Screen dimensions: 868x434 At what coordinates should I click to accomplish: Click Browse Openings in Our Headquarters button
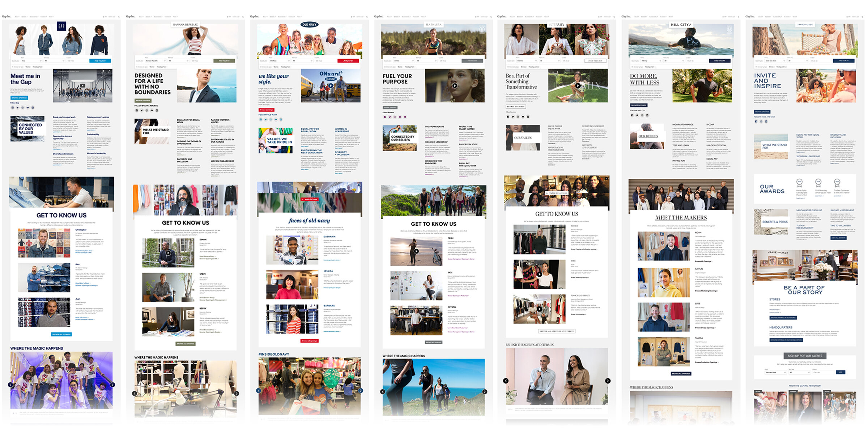(786, 340)
